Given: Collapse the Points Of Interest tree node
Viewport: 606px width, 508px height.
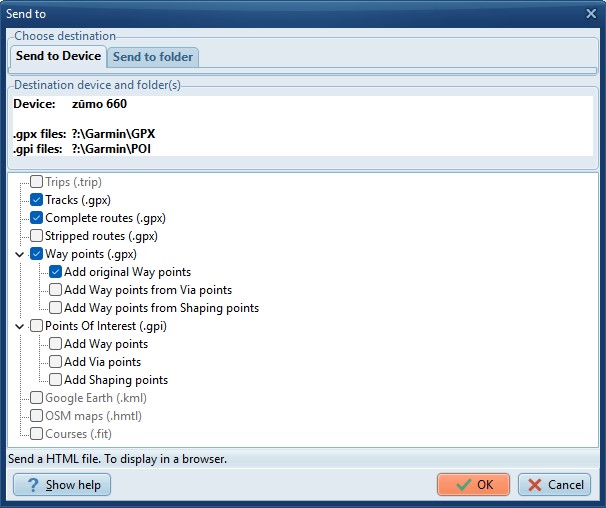Looking at the screenshot, I should (20, 326).
